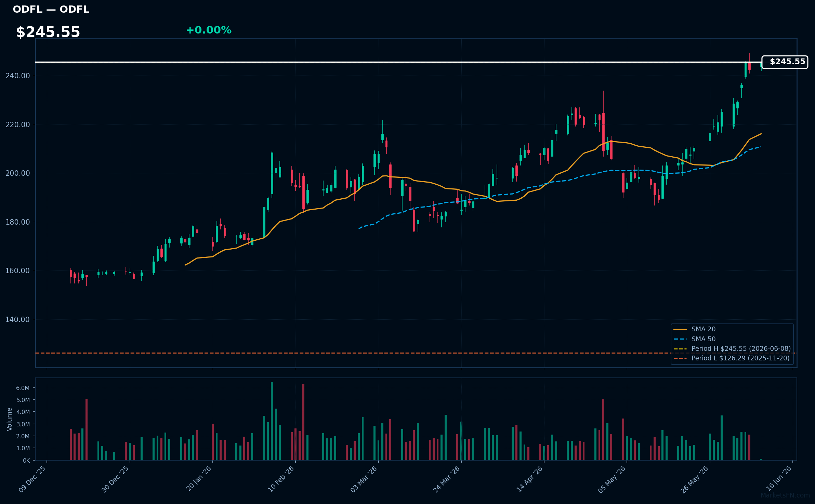Screen dimensions: 815x504
Task: Click the 24 Mar '26 date label
Action: point(446,479)
